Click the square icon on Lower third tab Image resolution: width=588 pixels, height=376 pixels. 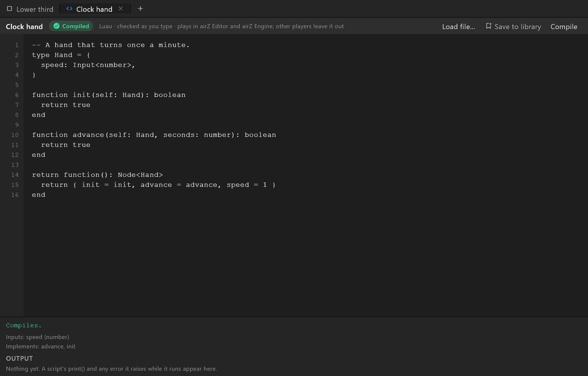pyautogui.click(x=9, y=9)
